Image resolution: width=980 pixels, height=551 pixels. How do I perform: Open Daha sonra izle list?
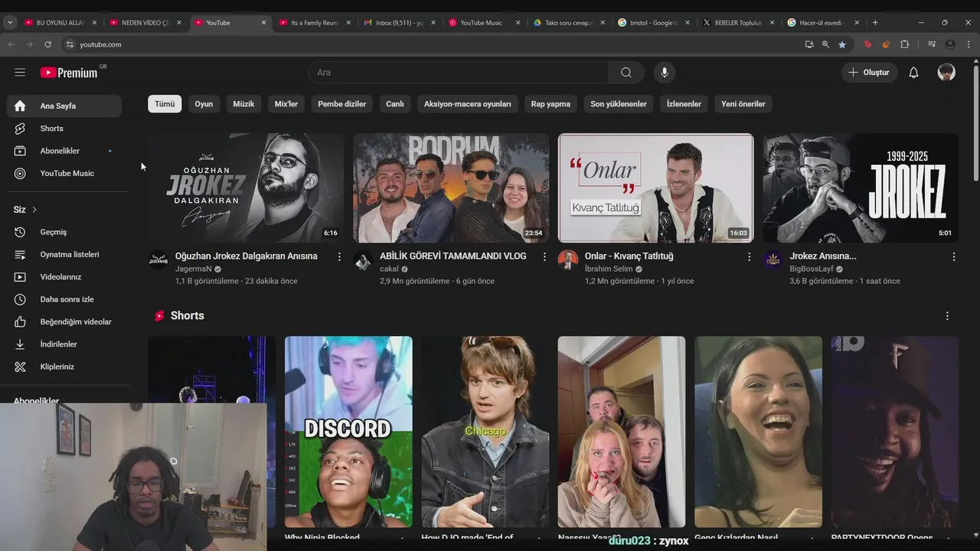(64, 299)
